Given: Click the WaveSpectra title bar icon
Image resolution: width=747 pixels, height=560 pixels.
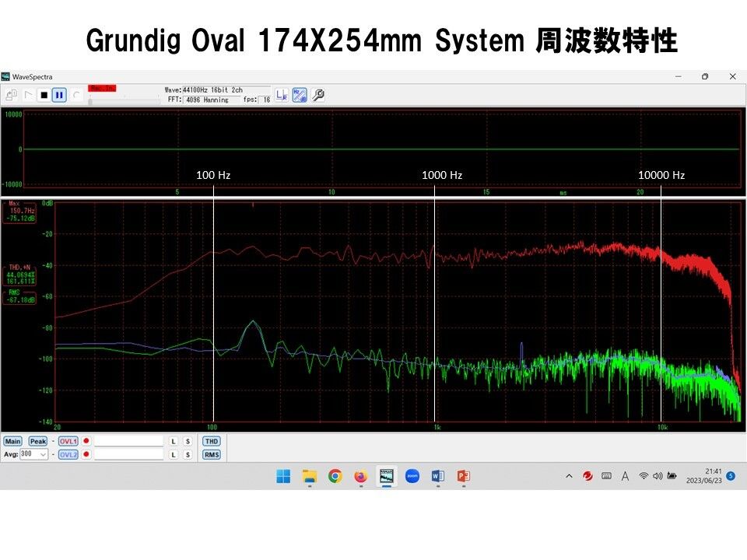Looking at the screenshot, I should click(5, 77).
